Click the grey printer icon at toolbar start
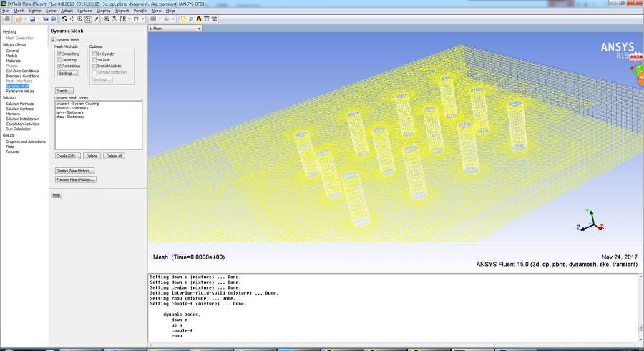Image resolution: width=644 pixels, height=351 pixels. pos(7,19)
